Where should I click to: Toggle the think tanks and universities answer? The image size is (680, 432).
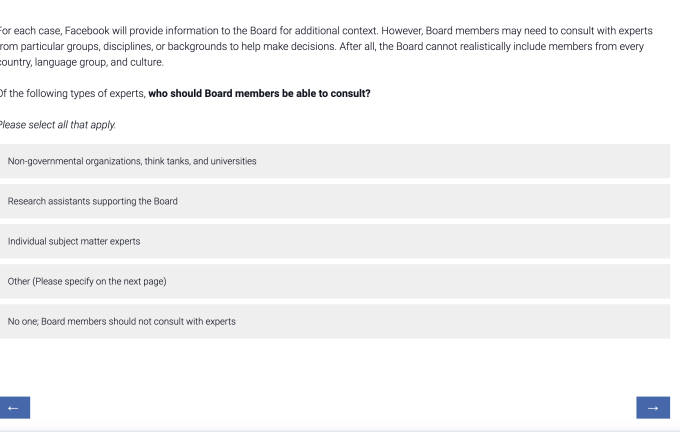coord(334,161)
